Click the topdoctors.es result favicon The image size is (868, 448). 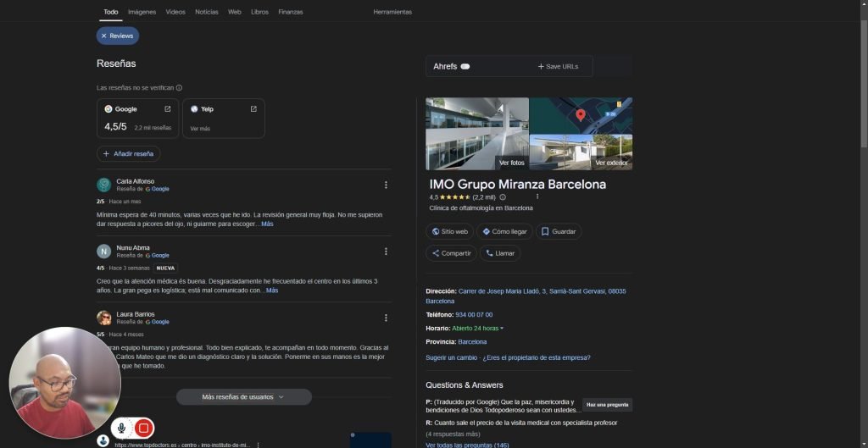(103, 441)
